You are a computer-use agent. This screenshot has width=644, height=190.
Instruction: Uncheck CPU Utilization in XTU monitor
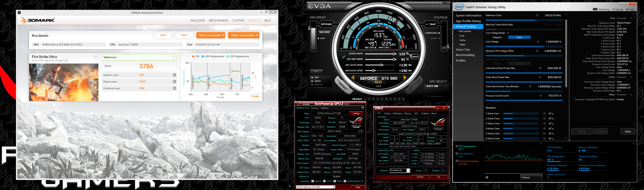tap(457, 154)
